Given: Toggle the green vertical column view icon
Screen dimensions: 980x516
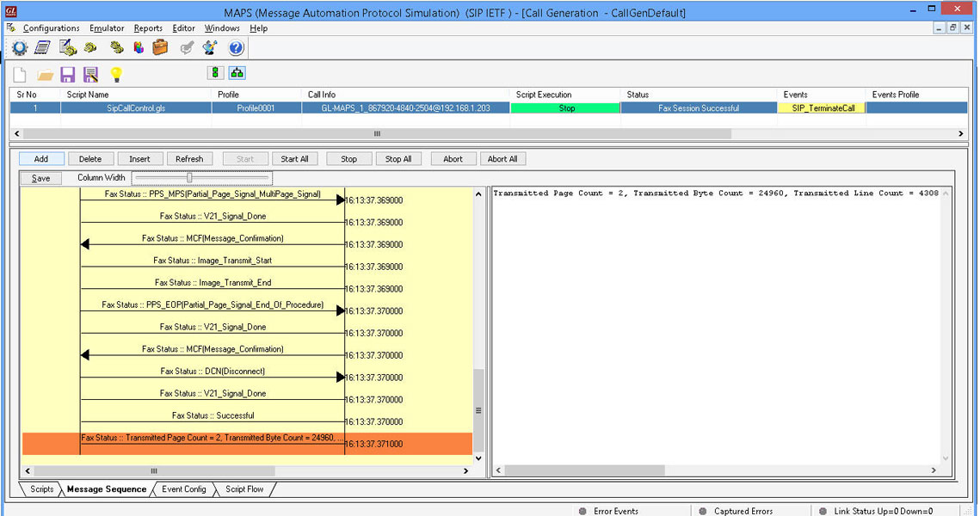Looking at the screenshot, I should (x=215, y=73).
